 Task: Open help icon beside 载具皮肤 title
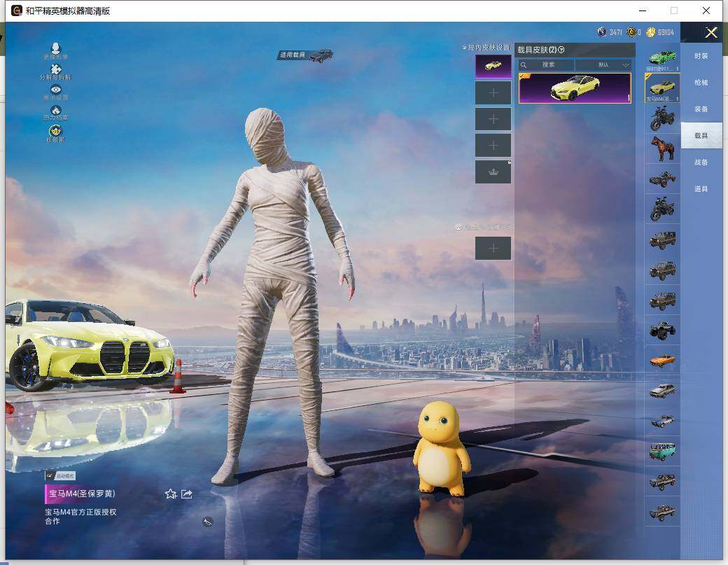pos(561,50)
